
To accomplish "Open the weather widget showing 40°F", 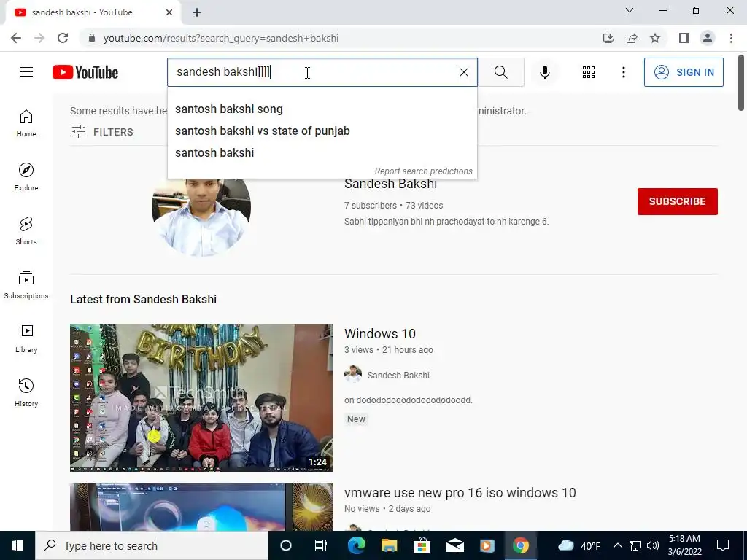I will coord(578,545).
